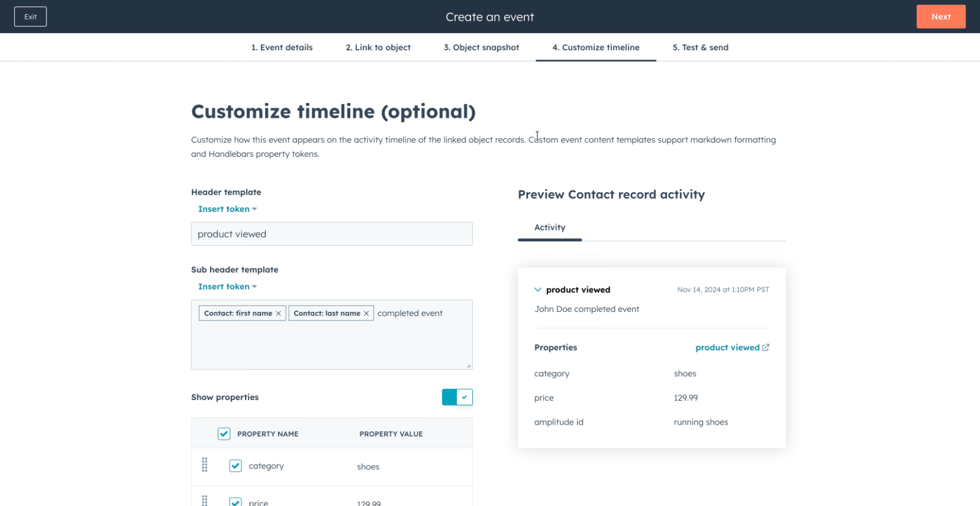The height and width of the screenshot is (506, 980).
Task: Remove the Contact: first name token
Action: 278,313
